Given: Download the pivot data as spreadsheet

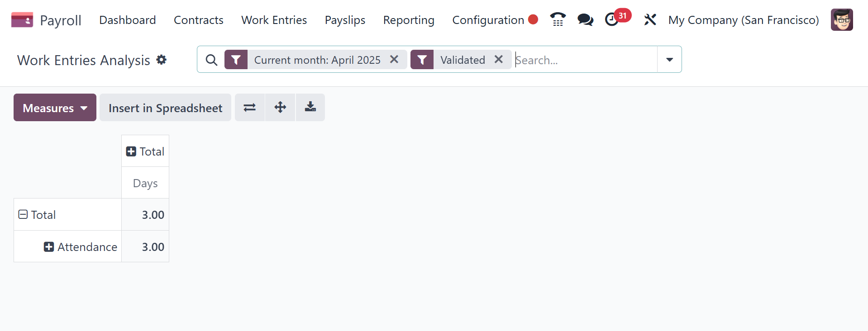Looking at the screenshot, I should (x=310, y=107).
